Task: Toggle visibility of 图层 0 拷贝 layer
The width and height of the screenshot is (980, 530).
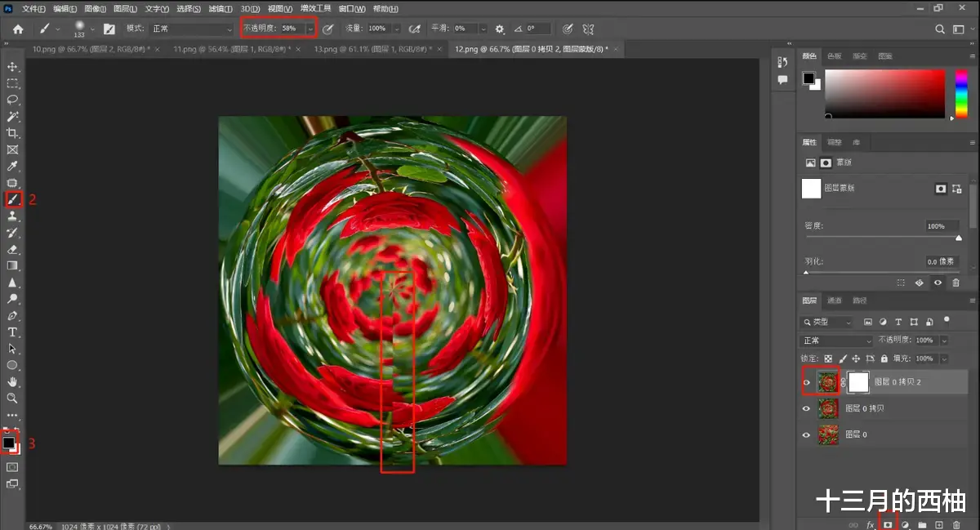Action: point(806,408)
